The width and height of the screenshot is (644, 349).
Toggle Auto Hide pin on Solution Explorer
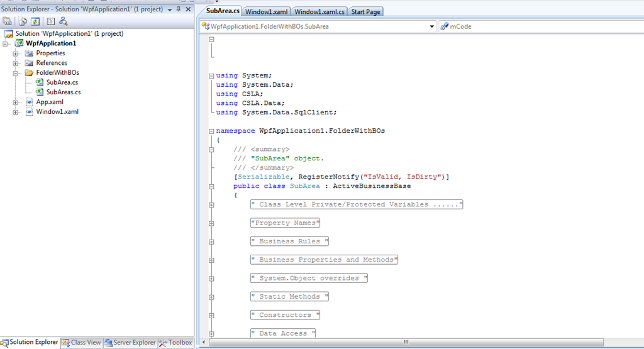tap(179, 9)
